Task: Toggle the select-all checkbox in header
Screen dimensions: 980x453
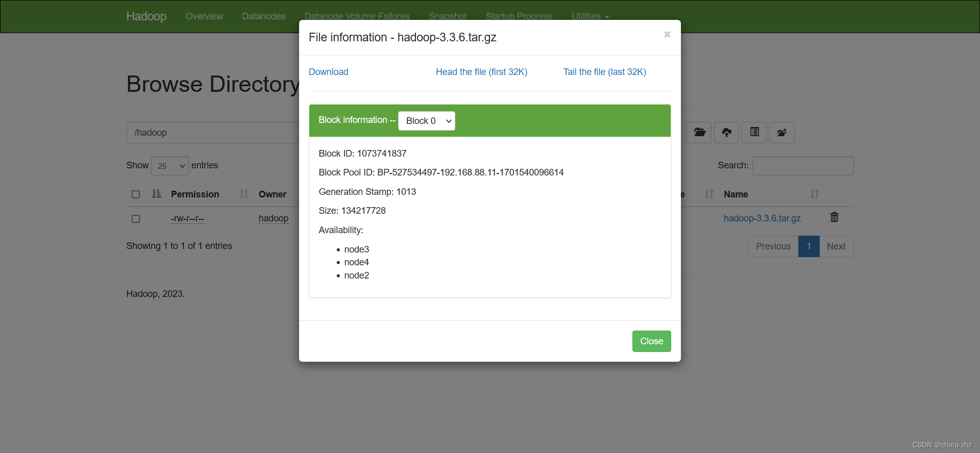Action: coord(136,194)
